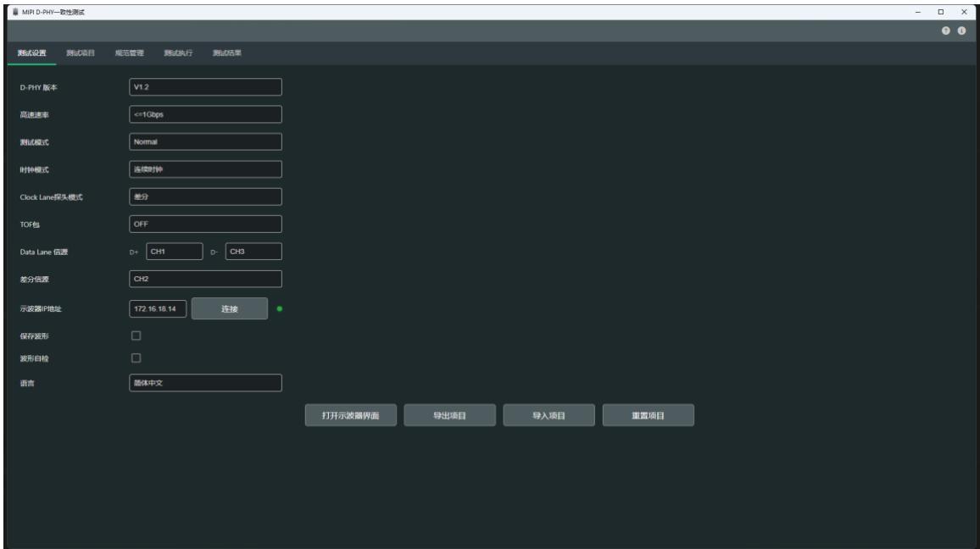Click the Clock Lane探头模式 label
Screen dimensions: 980x549
(x=51, y=197)
